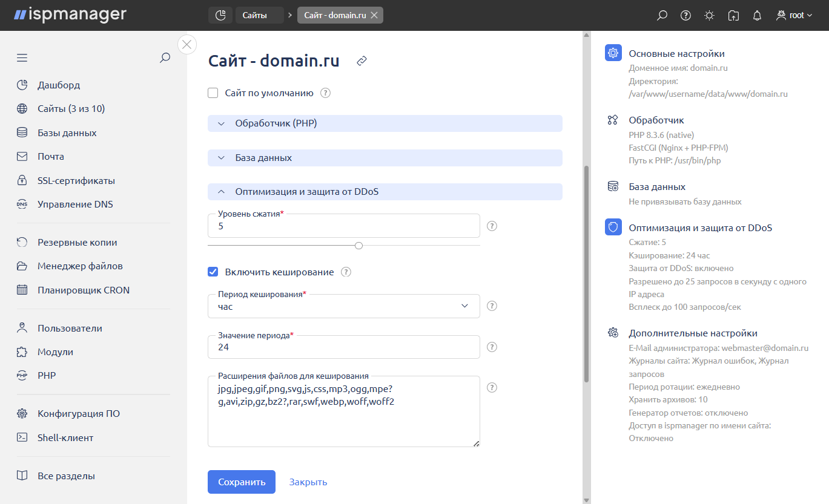The image size is (829, 504).
Task: Open the 'Период кеширования' dropdown
Action: (343, 306)
